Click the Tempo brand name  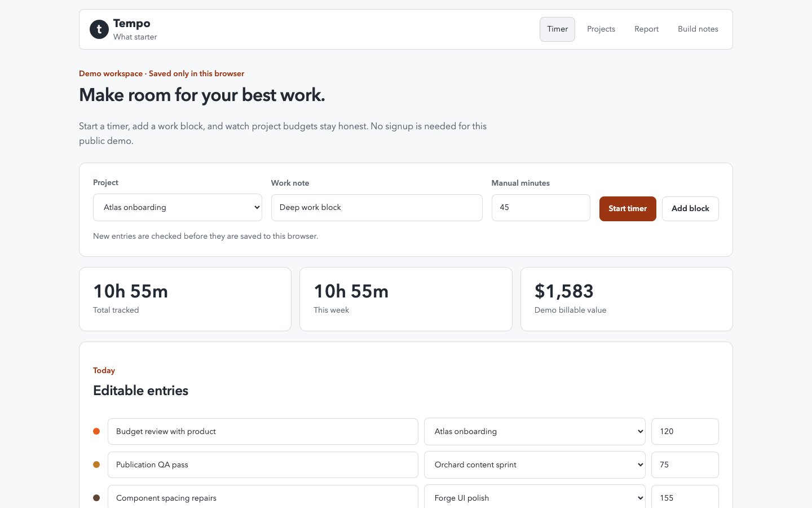point(132,23)
